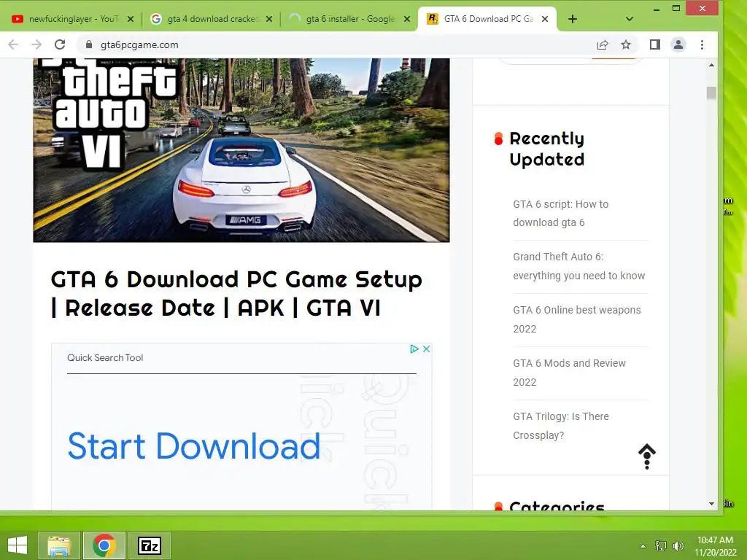Viewport: 747px width, 560px height.
Task: Close the gta 6 installer tab
Action: tap(407, 19)
